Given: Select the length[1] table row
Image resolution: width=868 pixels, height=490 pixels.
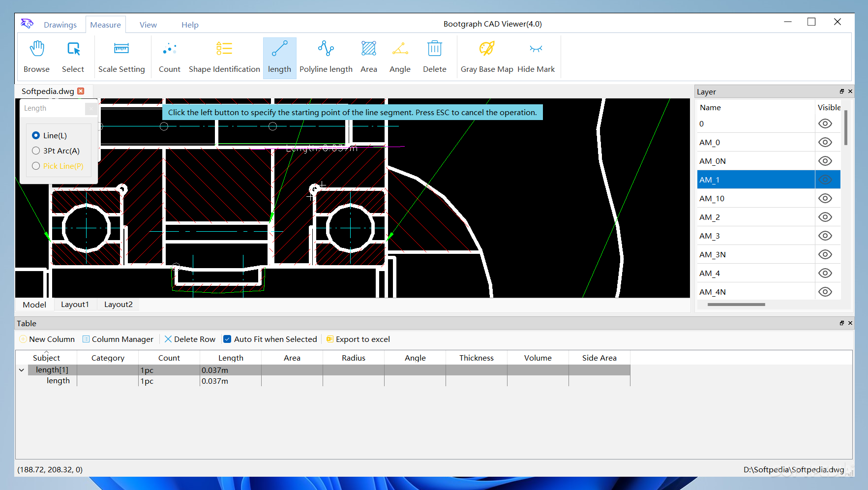Looking at the screenshot, I should [329, 370].
